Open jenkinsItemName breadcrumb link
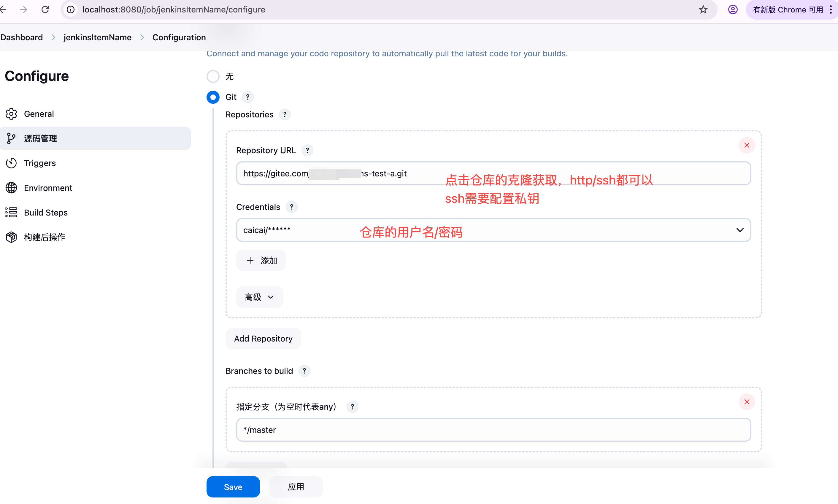 point(98,37)
